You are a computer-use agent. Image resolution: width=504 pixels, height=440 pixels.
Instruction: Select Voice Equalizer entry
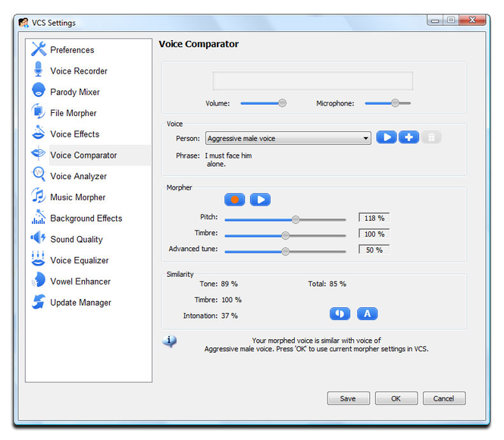point(80,260)
